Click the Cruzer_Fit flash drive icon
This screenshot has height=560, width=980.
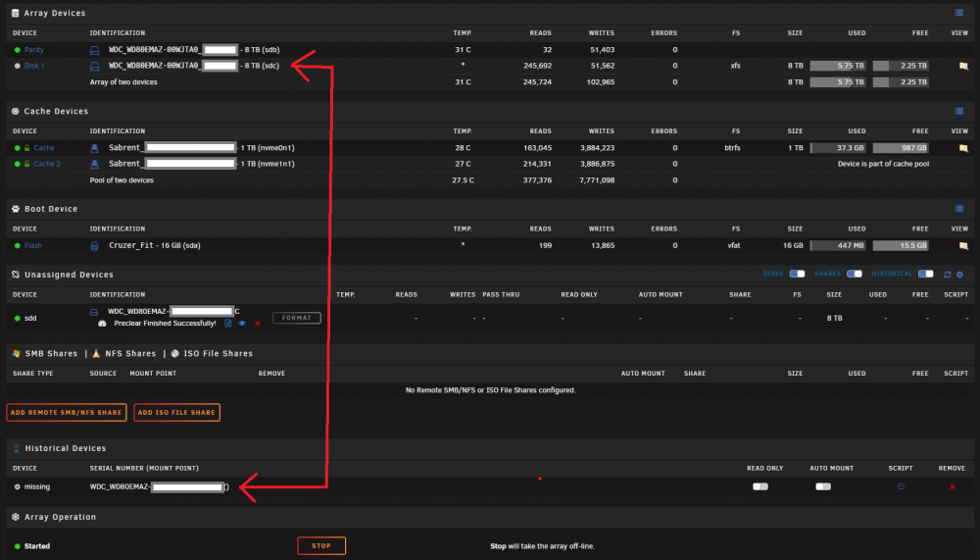[94, 246]
